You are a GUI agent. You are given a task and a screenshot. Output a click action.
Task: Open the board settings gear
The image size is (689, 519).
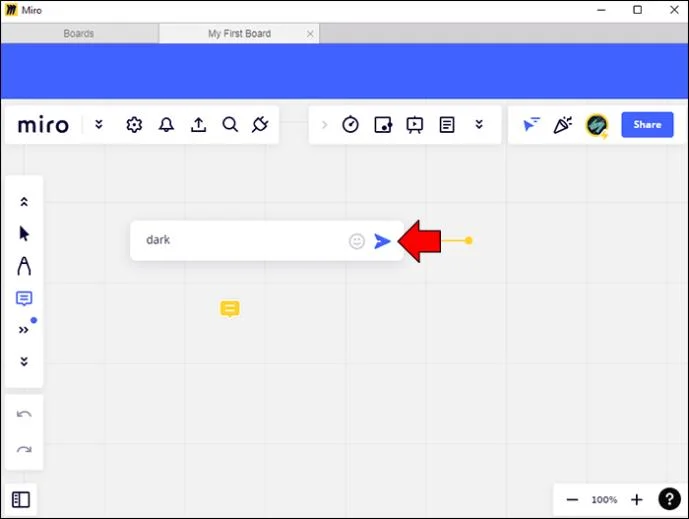pyautogui.click(x=134, y=125)
